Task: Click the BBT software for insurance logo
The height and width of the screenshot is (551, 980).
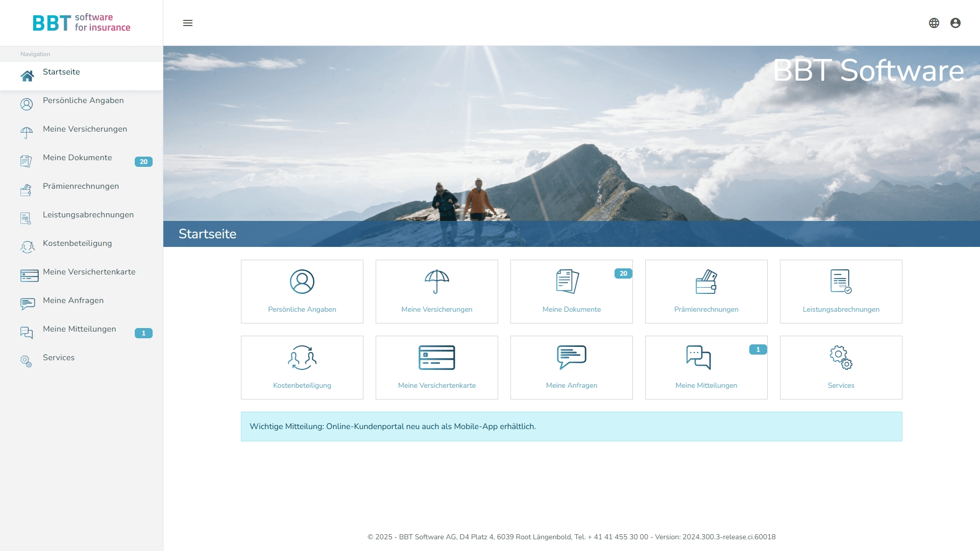Action: tap(82, 23)
